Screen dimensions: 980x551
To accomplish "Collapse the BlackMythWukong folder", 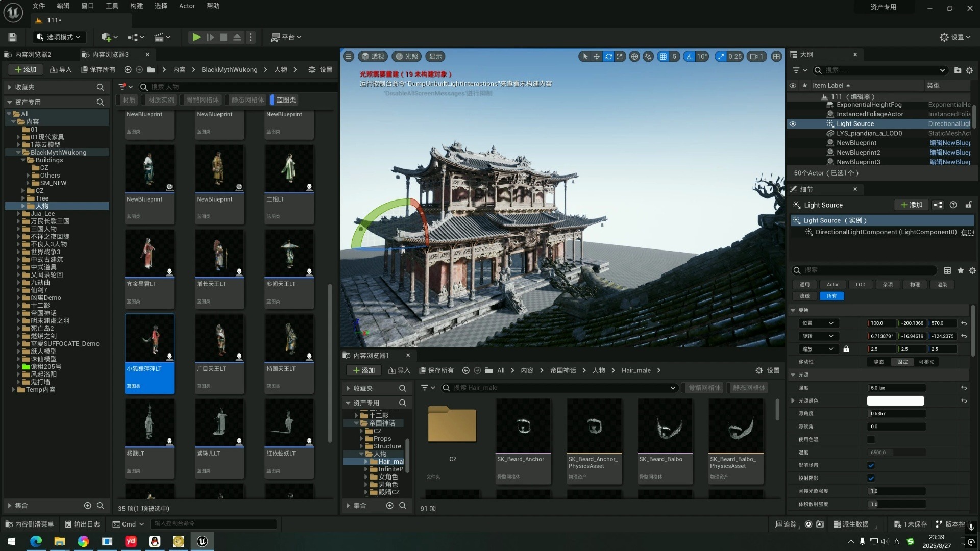I will [18, 153].
